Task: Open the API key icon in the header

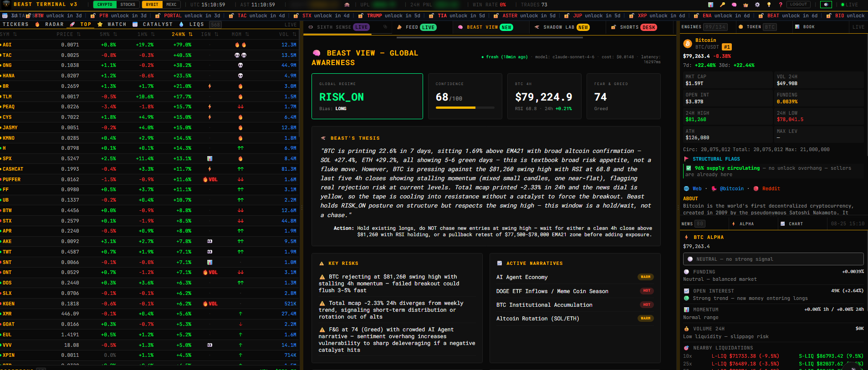Action: coord(722,5)
